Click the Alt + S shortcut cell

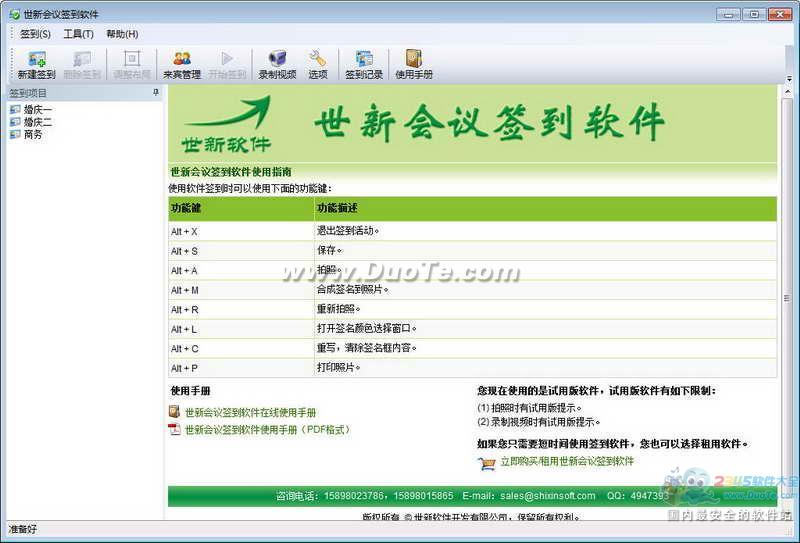click(x=241, y=251)
